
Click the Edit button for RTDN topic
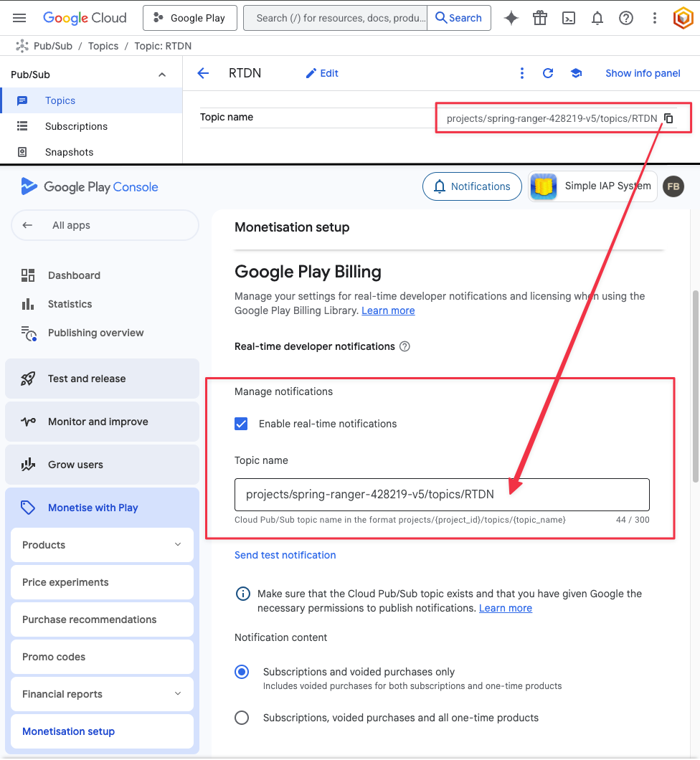pyautogui.click(x=322, y=73)
